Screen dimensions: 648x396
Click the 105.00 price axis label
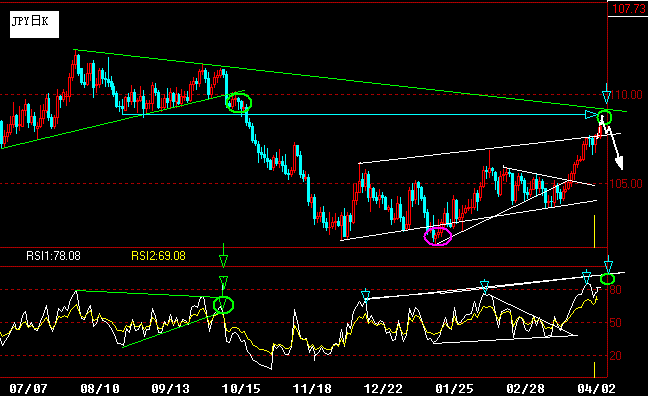pos(626,184)
